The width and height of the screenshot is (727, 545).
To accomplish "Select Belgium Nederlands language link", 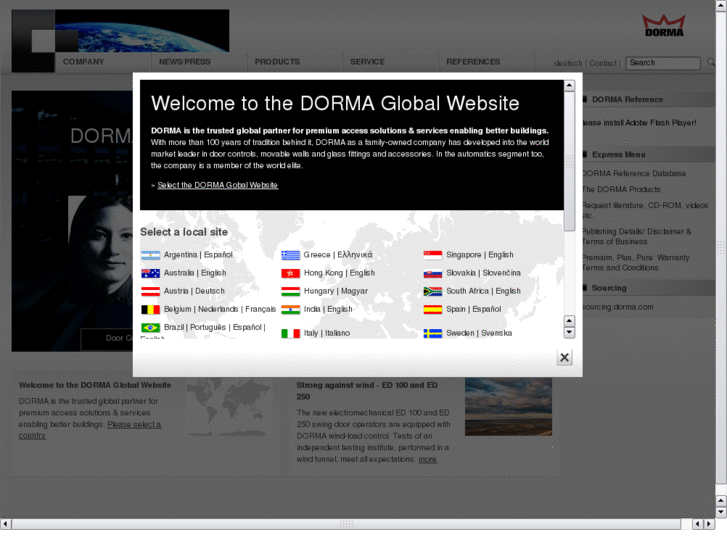I will tap(218, 309).
